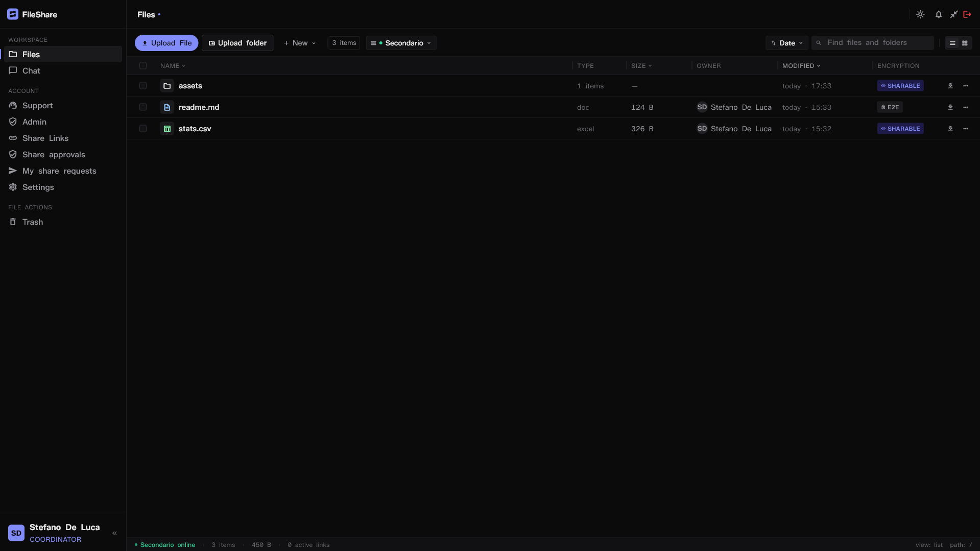The height and width of the screenshot is (551, 980).
Task: Click '0 active links' in status bar
Action: point(308,545)
